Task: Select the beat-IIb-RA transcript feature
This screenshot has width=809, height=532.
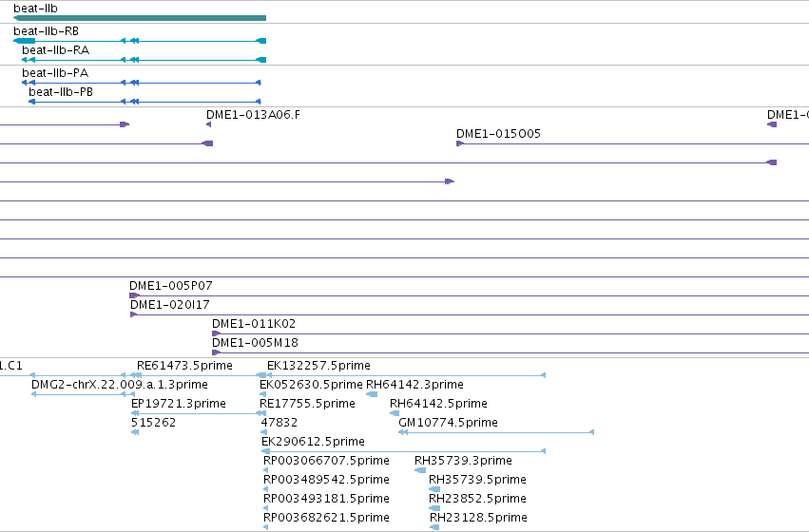Action: (144, 60)
